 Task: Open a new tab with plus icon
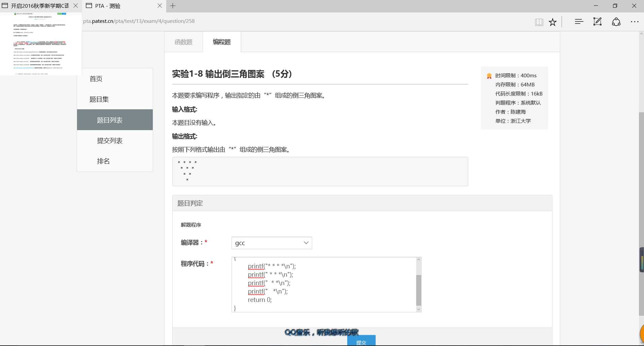tap(173, 6)
